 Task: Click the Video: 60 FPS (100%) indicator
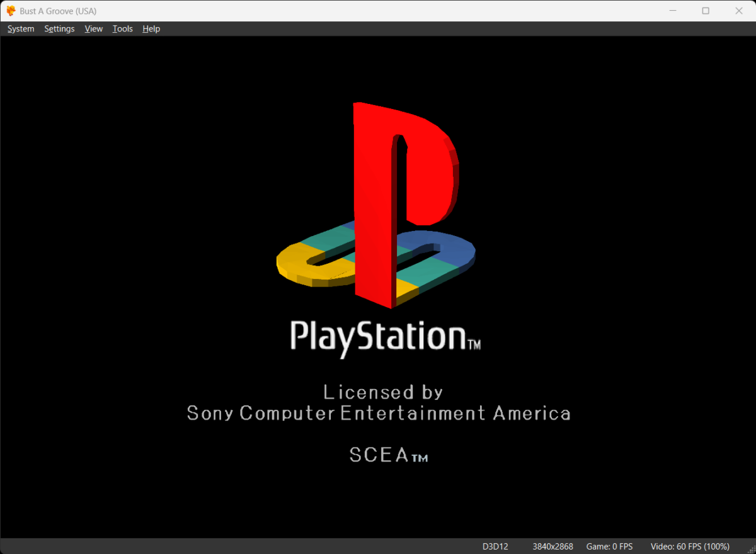(x=689, y=546)
